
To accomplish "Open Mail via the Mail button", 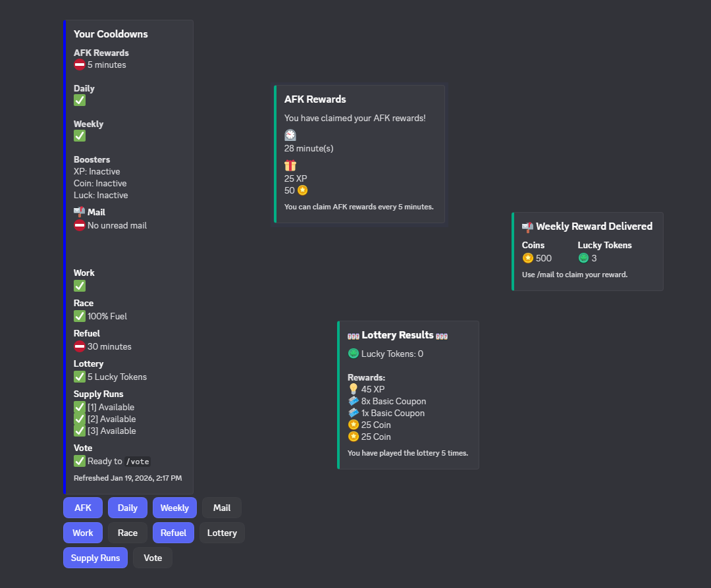I will [222, 508].
